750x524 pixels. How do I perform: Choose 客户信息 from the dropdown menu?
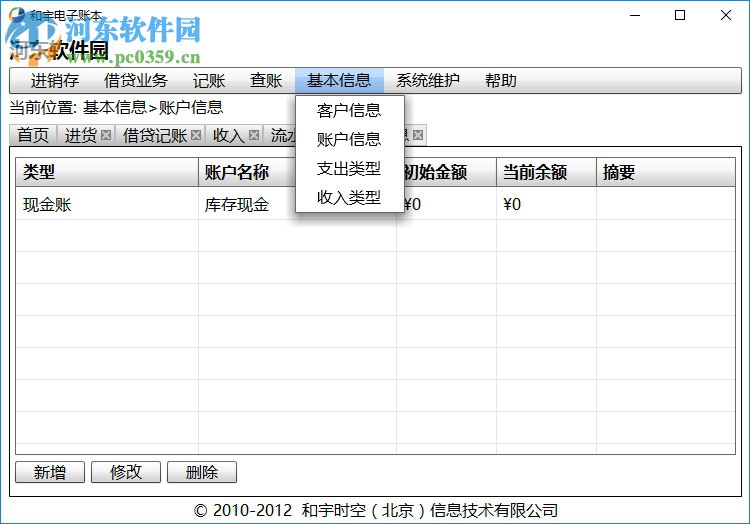pos(349,110)
